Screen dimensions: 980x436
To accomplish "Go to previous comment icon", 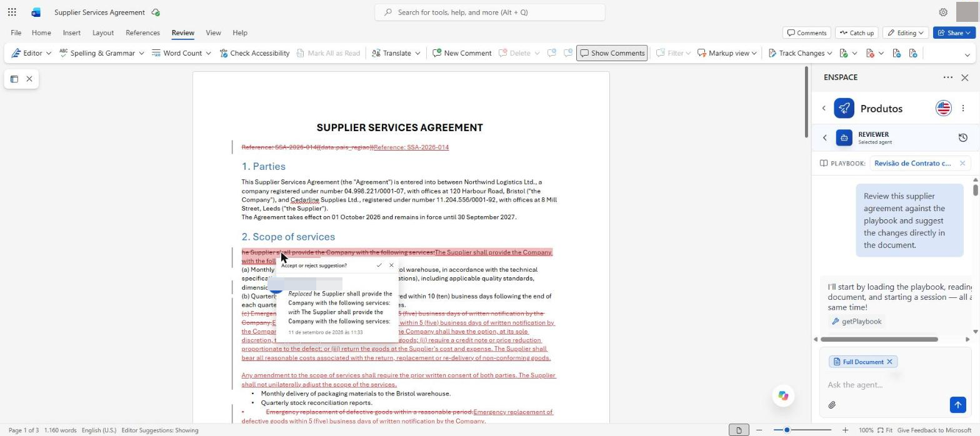I will 552,53.
